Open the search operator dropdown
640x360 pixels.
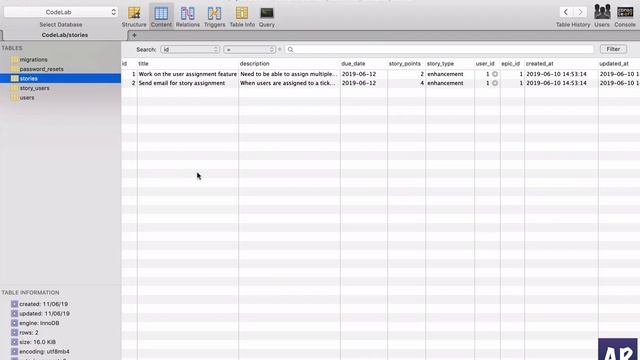(249, 49)
